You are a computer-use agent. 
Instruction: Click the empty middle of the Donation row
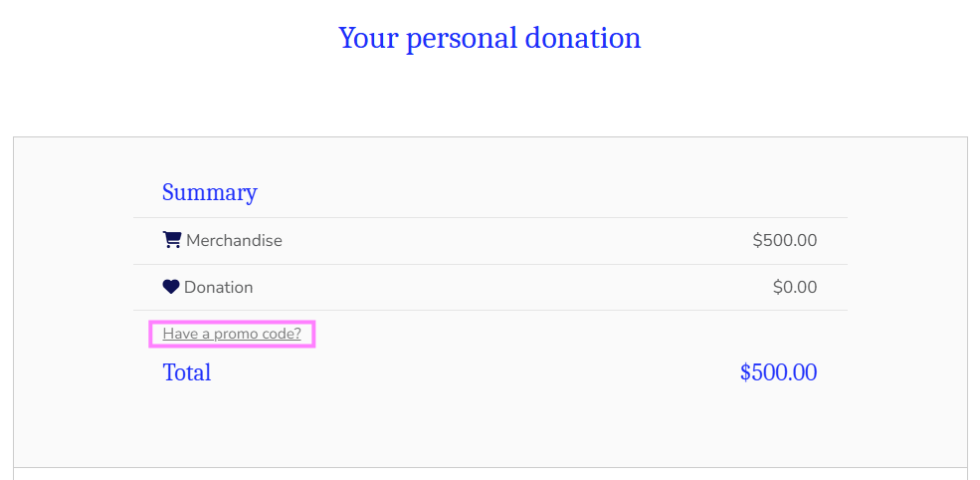pos(497,288)
